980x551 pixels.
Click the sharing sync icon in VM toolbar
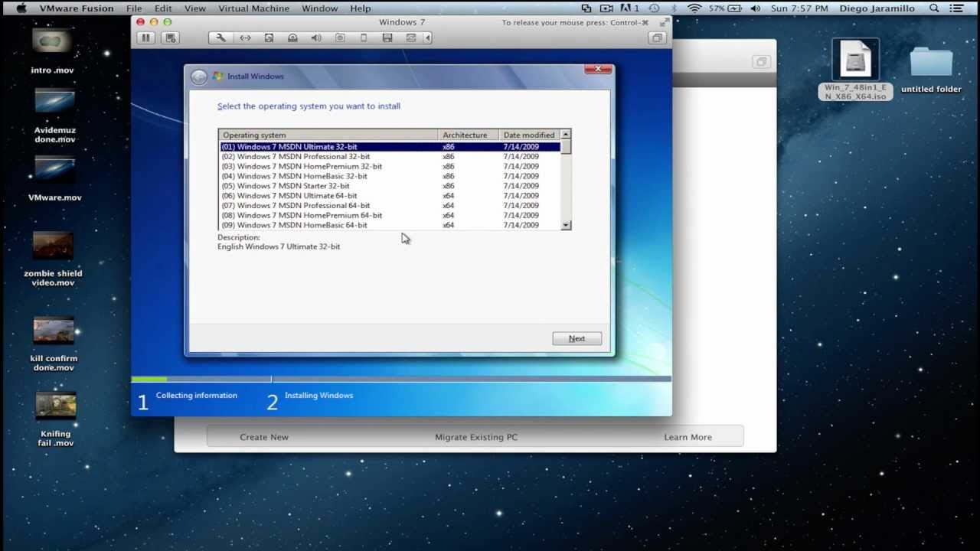point(411,37)
